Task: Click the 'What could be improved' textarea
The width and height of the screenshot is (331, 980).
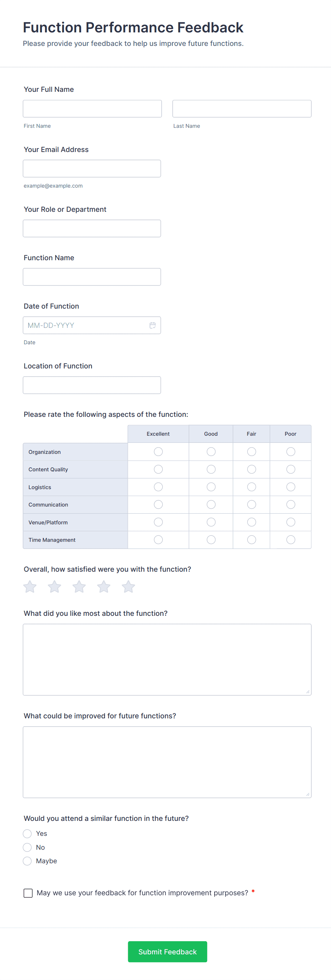Action: point(167,762)
